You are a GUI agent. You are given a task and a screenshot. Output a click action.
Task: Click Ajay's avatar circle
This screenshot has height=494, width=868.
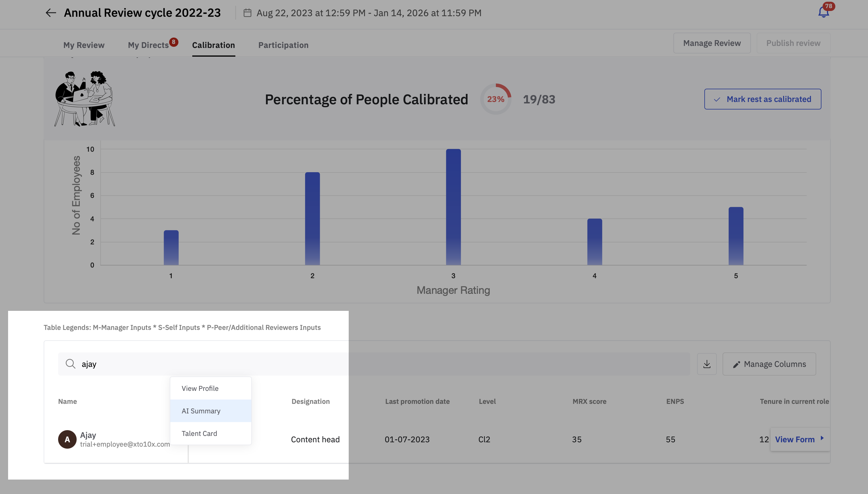67,439
